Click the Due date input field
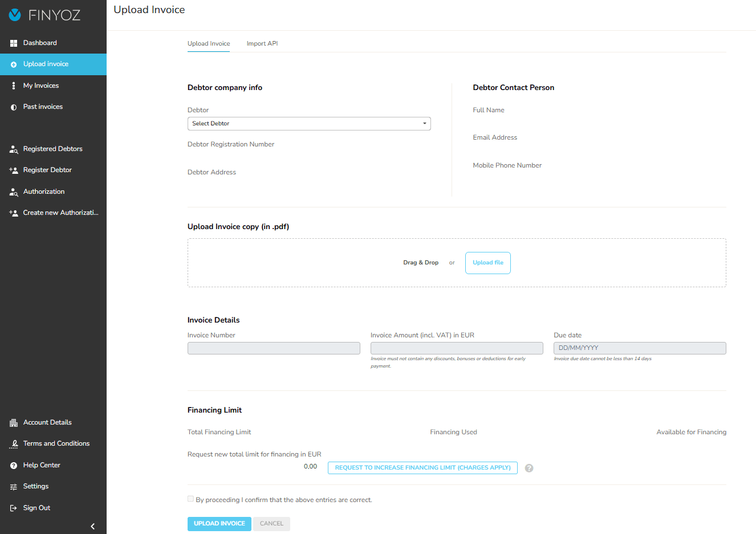Image resolution: width=756 pixels, height=534 pixels. [639, 348]
